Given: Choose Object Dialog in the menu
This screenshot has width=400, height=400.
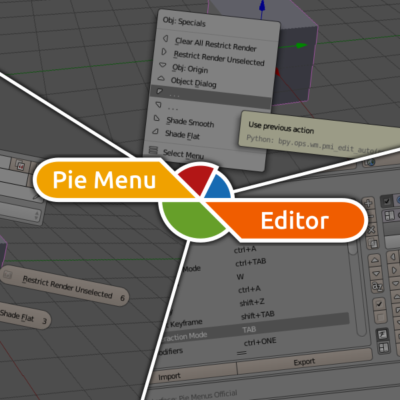Looking at the screenshot, I should point(193,82).
